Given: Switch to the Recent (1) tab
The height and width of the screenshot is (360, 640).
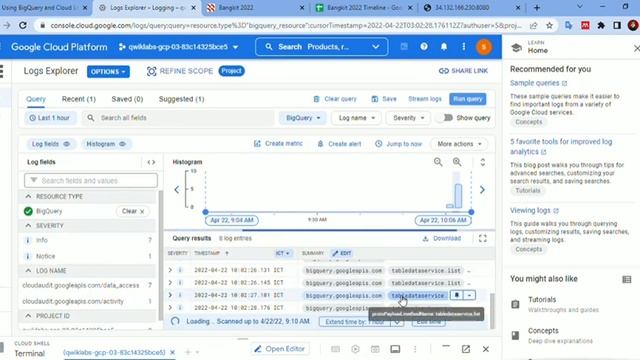Looking at the screenshot, I should pos(79,99).
